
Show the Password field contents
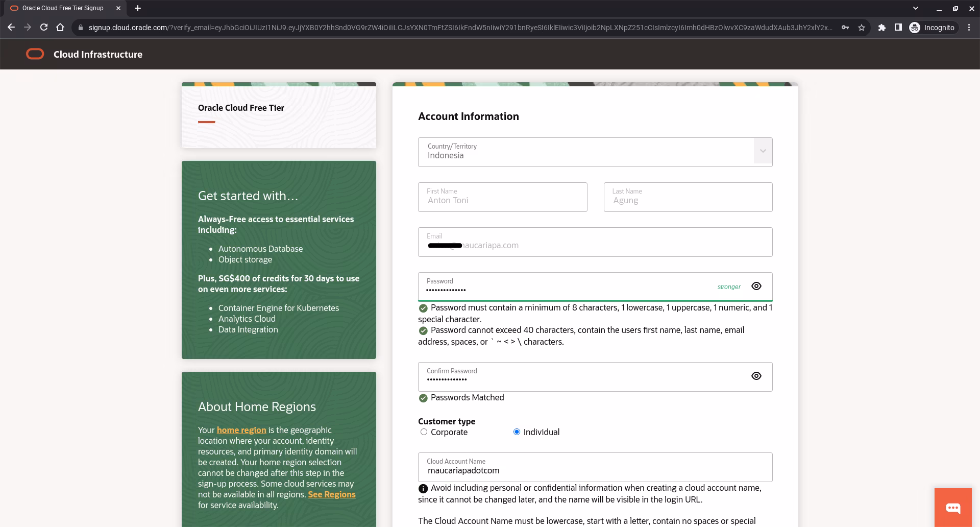[x=756, y=286]
